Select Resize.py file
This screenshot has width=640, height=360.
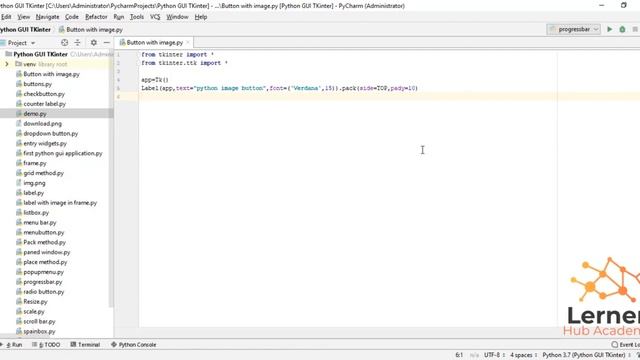[x=35, y=302]
